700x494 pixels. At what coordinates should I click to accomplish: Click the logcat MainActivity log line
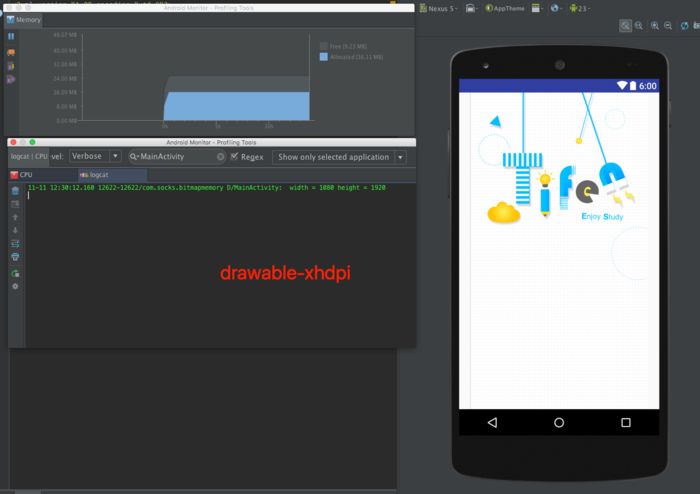tap(207, 188)
